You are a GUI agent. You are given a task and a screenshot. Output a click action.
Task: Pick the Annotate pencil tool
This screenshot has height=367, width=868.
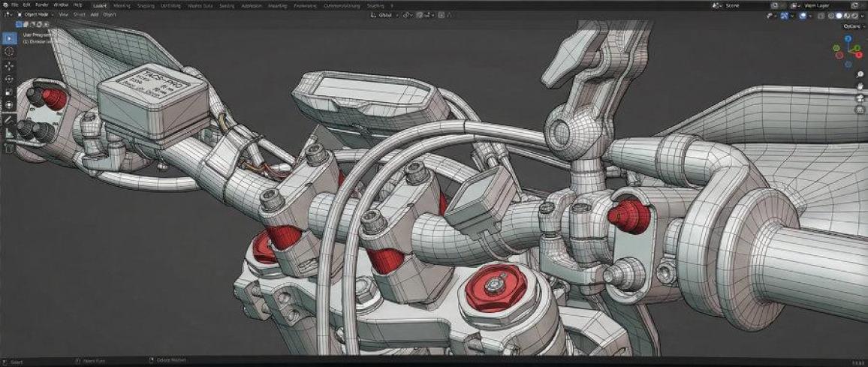[9, 119]
